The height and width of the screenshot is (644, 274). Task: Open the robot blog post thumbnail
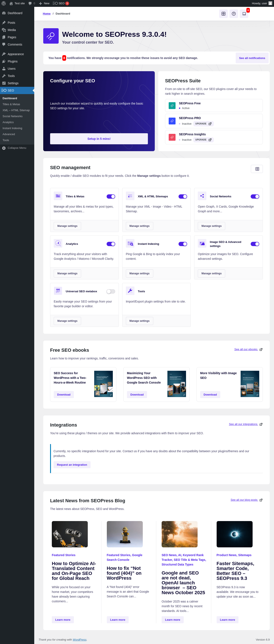tap(70, 534)
